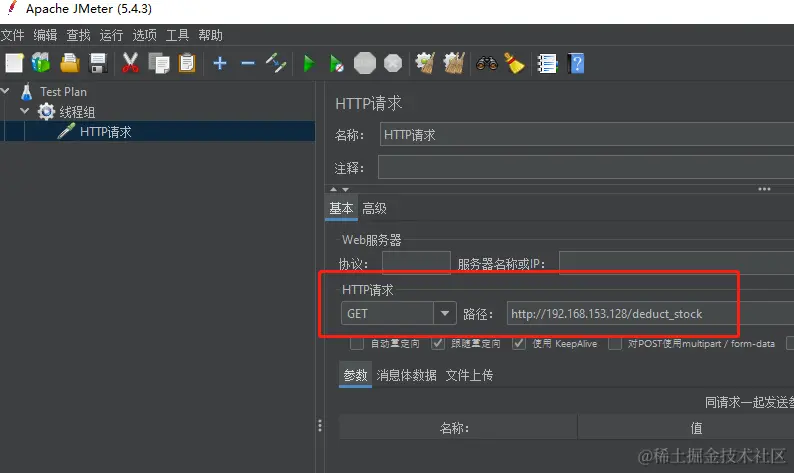This screenshot has height=473, width=794.
Task: Click the Clear All results icon
Action: coord(454,63)
